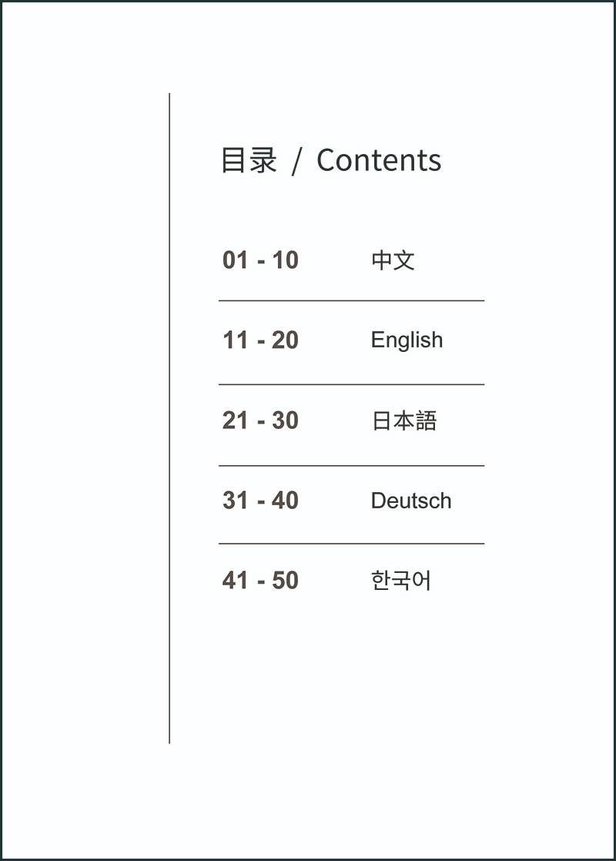This screenshot has width=616, height=861.
Task: Open the English section entry
Action: (x=407, y=340)
